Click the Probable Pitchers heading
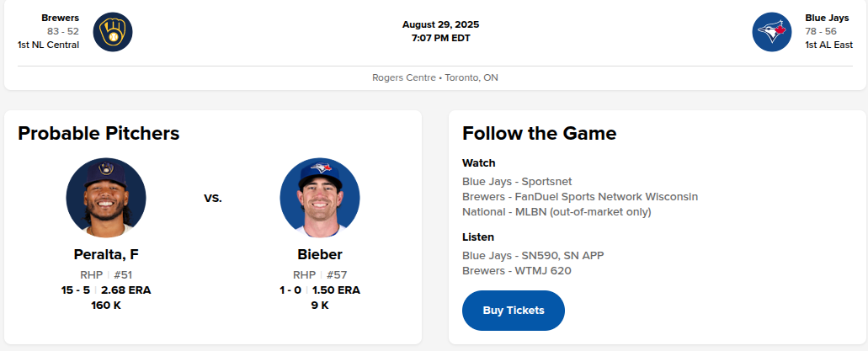The height and width of the screenshot is (351, 868). pyautogui.click(x=99, y=133)
